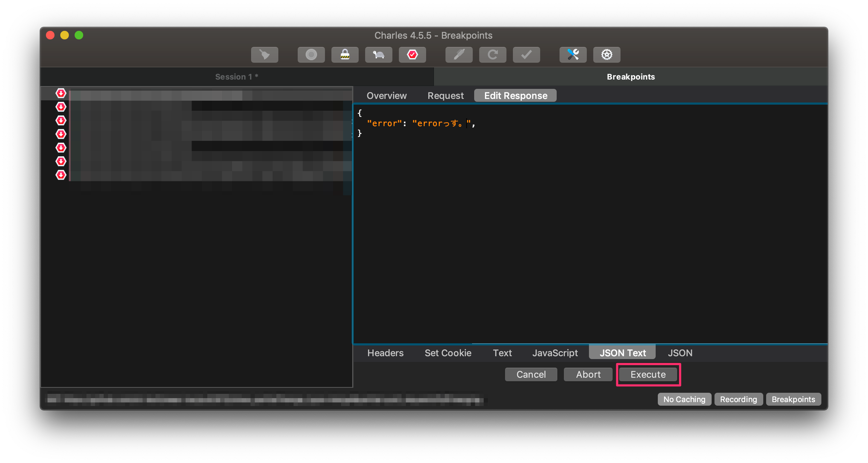
Task: Select the fourth breakpoint entry icon in the list
Action: click(61, 134)
